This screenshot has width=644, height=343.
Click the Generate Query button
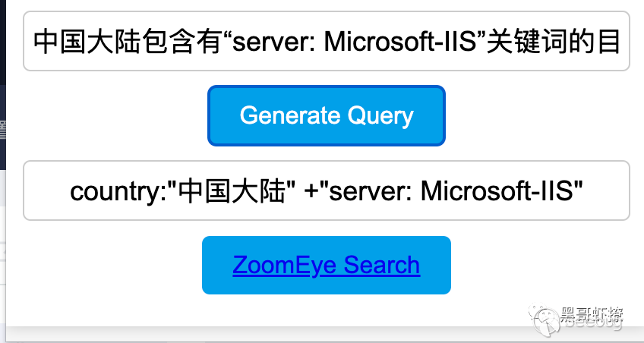point(327,115)
